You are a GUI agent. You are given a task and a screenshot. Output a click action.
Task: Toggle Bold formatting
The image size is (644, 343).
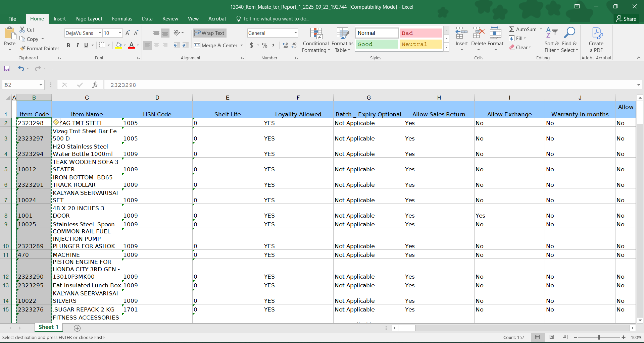pos(68,45)
